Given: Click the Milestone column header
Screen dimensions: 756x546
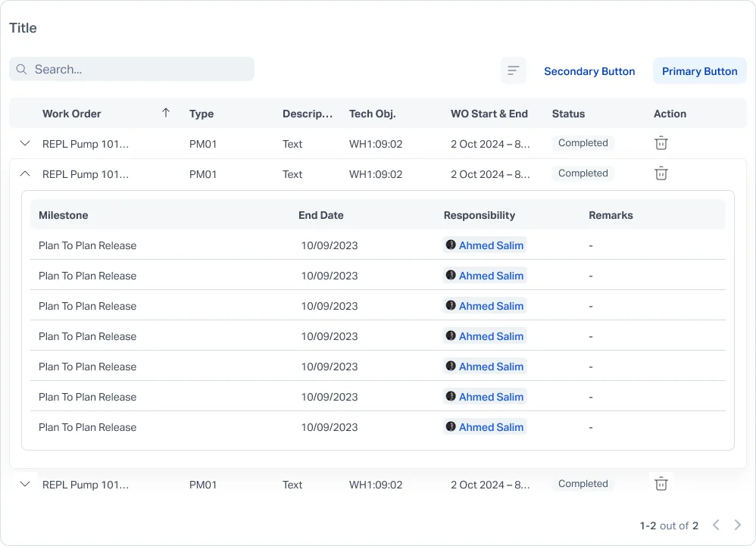Looking at the screenshot, I should tap(63, 215).
